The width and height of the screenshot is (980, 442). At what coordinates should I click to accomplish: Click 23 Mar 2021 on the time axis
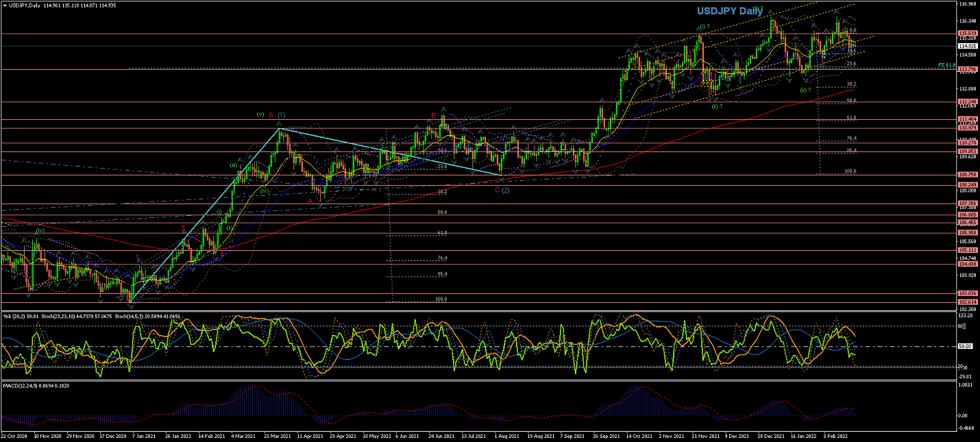(x=275, y=435)
